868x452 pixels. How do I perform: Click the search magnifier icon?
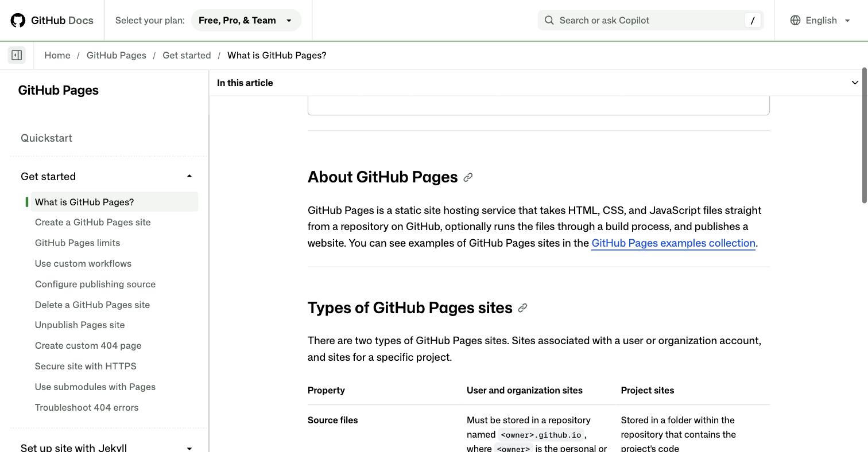(x=549, y=21)
